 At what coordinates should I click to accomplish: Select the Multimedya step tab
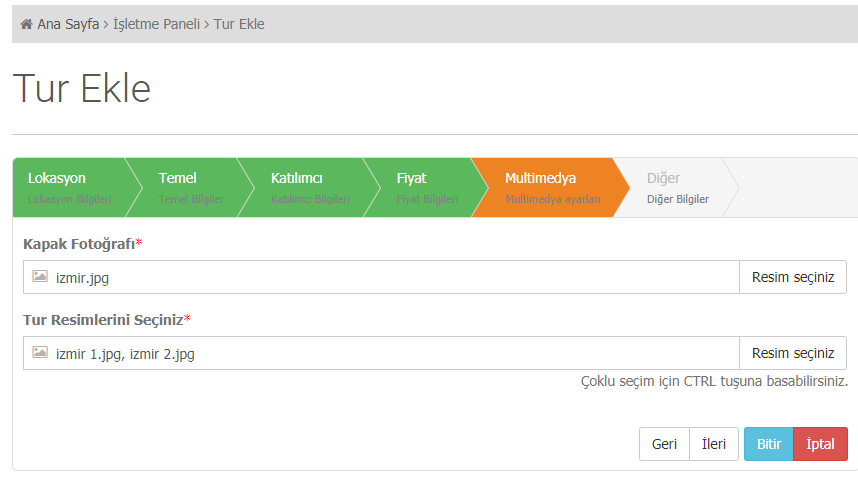pos(550,188)
